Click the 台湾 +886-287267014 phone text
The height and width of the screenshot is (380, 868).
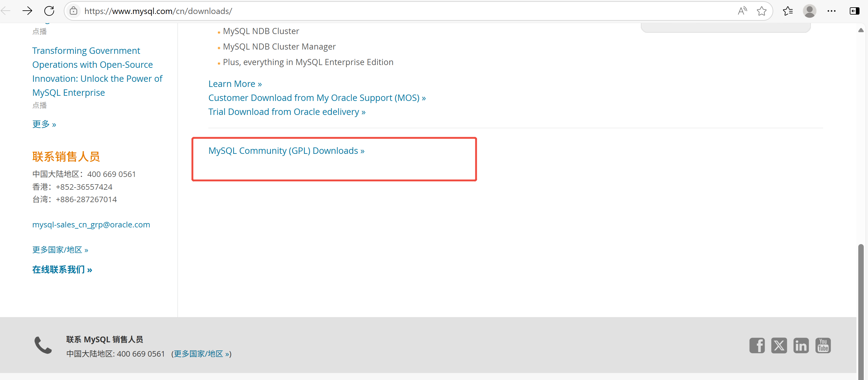click(74, 200)
